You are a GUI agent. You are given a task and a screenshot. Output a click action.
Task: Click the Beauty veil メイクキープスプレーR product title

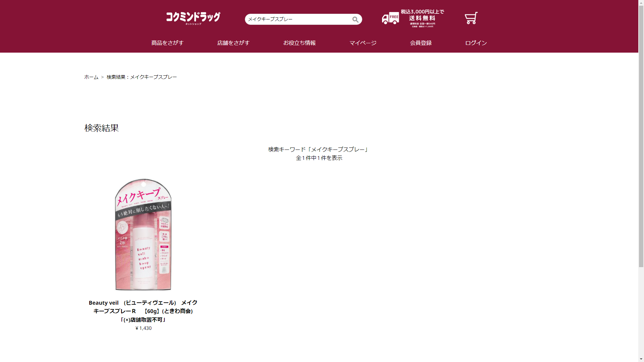(143, 311)
